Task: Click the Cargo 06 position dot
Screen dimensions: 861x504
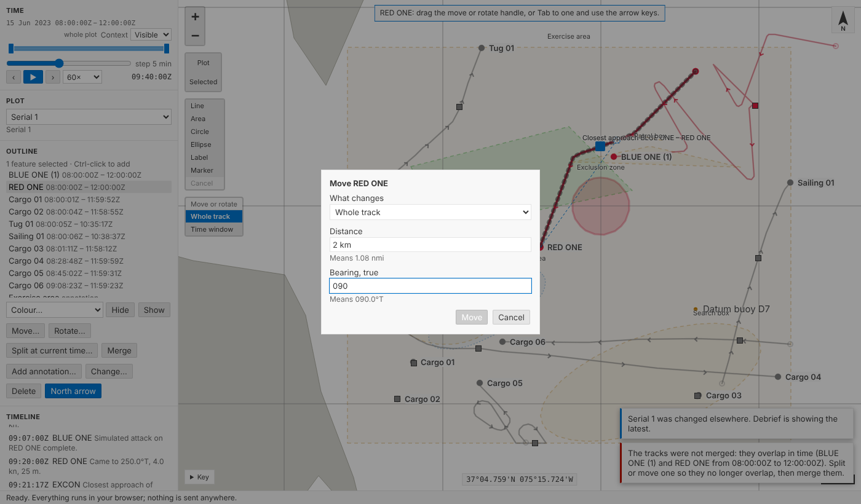Action: point(502,342)
